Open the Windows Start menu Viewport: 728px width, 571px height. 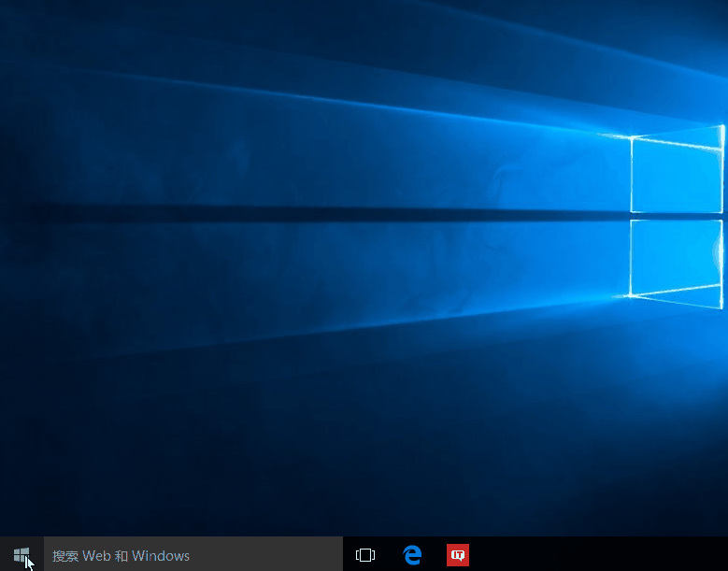click(x=21, y=555)
